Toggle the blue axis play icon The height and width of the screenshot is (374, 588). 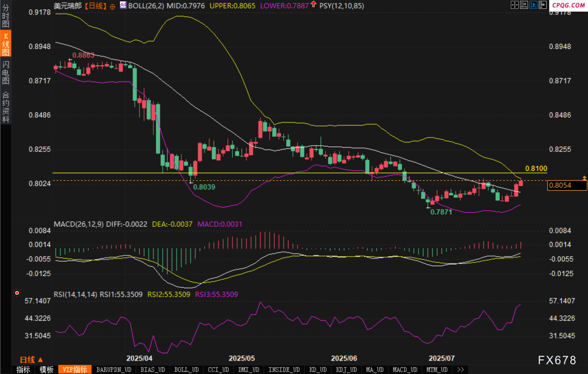(533, 5)
